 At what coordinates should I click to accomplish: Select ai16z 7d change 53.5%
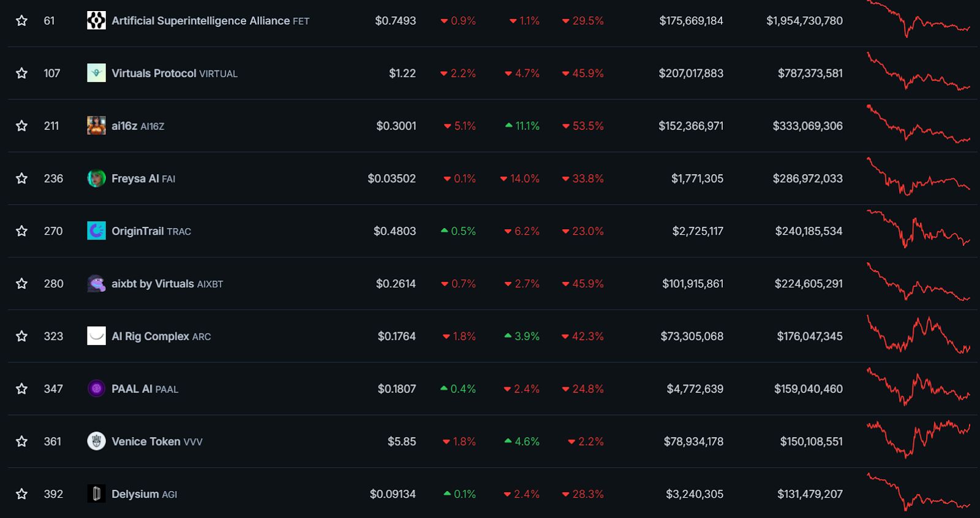point(583,126)
